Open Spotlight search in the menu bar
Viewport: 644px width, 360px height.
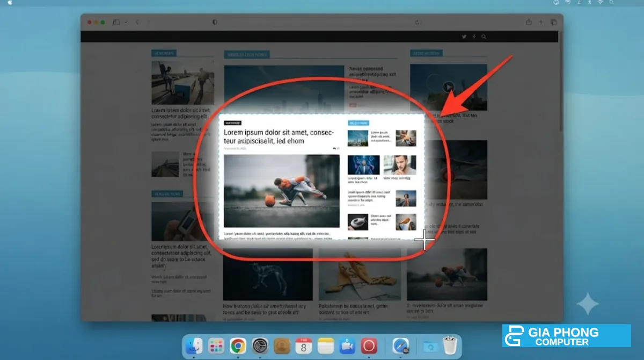(610, 3)
